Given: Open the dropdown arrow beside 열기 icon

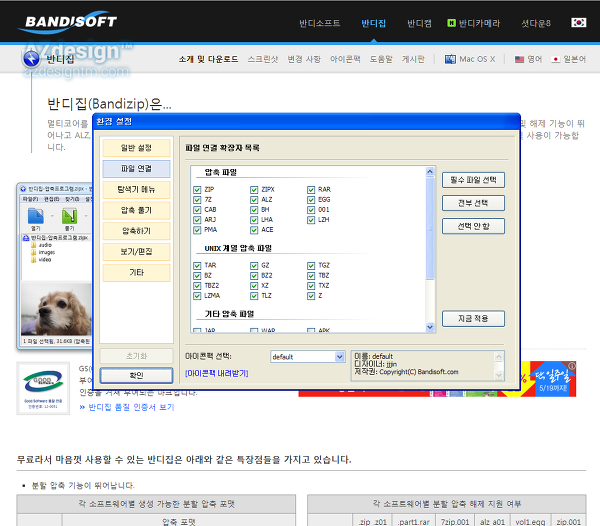Looking at the screenshot, I should pos(52,216).
